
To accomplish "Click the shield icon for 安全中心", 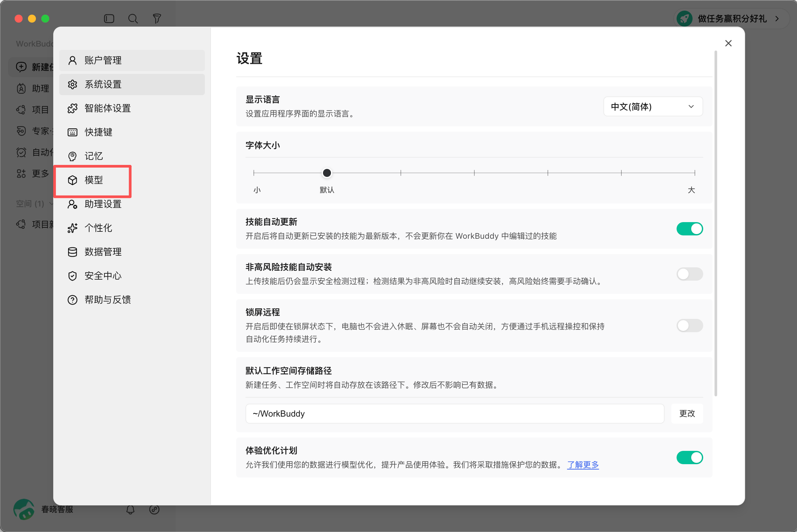I will 72,276.
